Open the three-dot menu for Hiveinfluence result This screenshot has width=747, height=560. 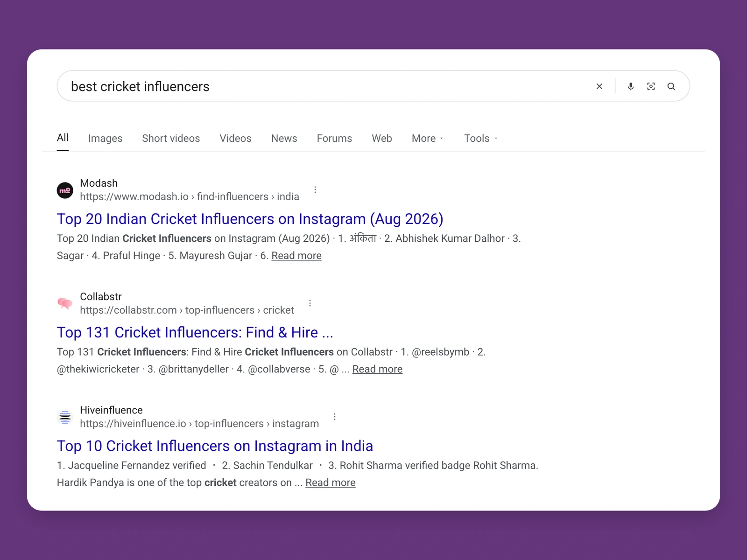[335, 416]
